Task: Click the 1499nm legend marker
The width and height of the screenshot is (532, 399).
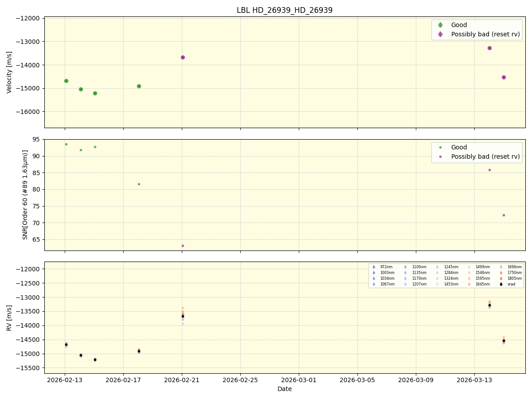Action: tap(469, 267)
